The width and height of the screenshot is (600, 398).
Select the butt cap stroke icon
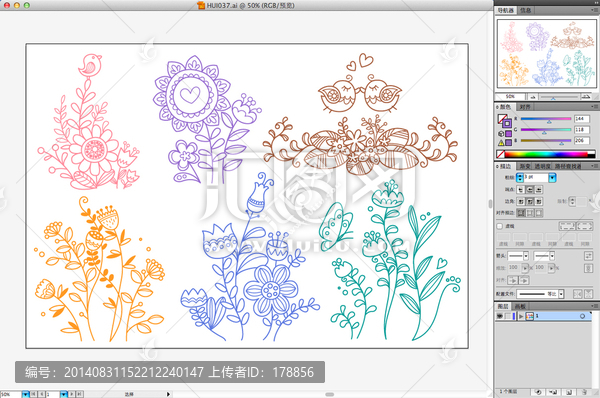point(520,190)
